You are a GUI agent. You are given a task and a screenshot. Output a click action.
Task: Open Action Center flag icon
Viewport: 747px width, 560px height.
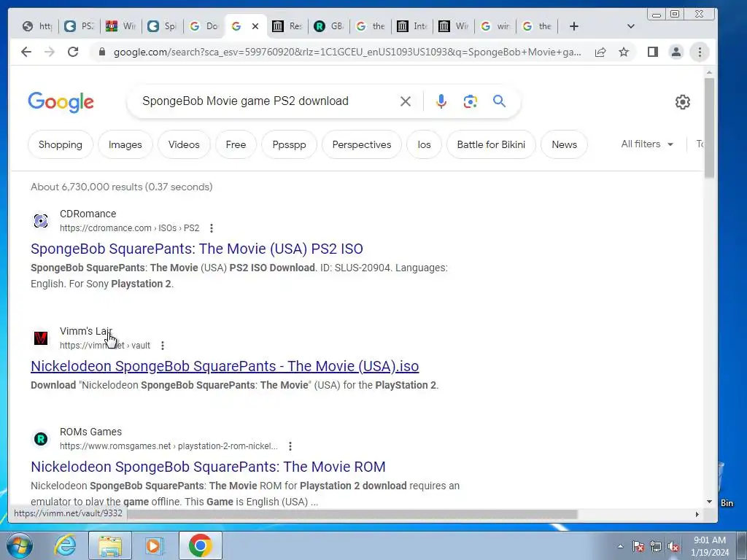tap(638, 547)
